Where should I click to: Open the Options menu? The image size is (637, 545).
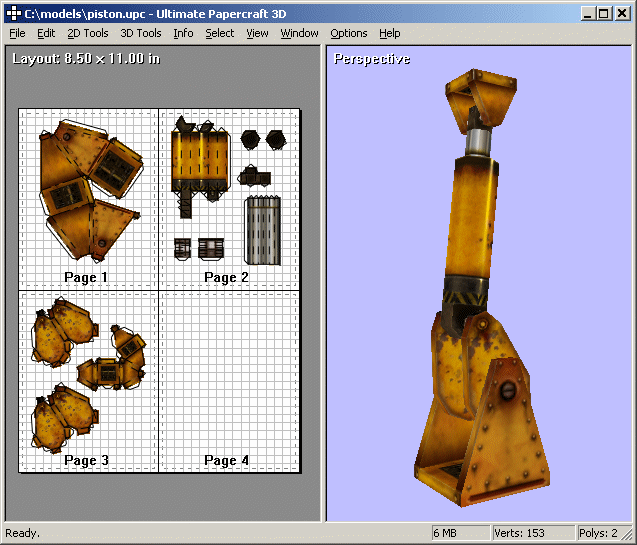coord(349,33)
